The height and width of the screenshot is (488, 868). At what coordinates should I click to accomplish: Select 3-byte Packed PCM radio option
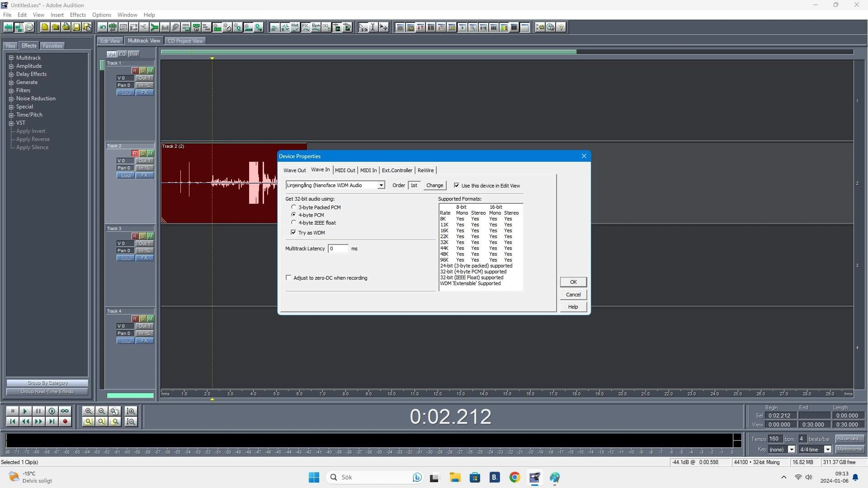(293, 207)
